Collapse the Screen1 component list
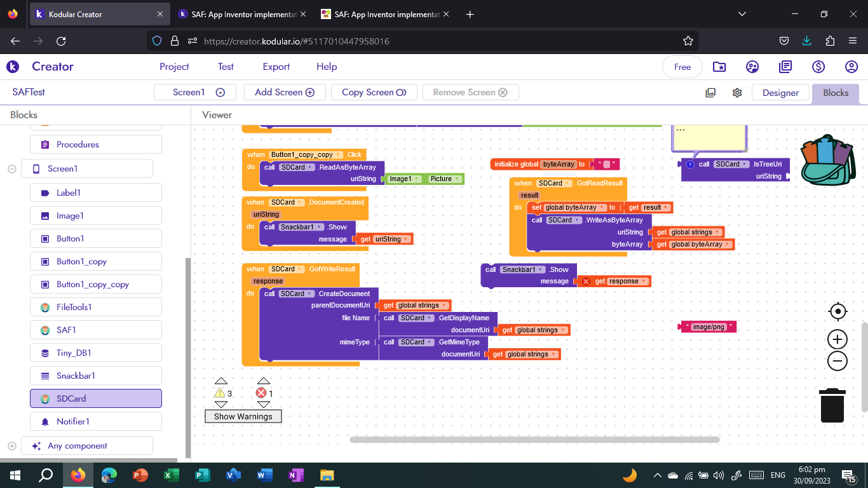868x488 pixels. [11, 168]
